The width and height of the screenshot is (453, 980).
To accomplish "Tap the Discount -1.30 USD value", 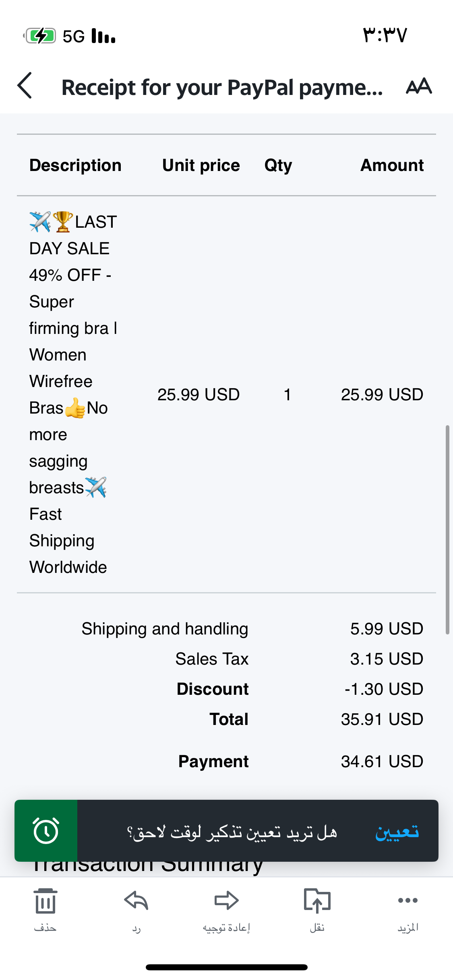I will (x=383, y=689).
